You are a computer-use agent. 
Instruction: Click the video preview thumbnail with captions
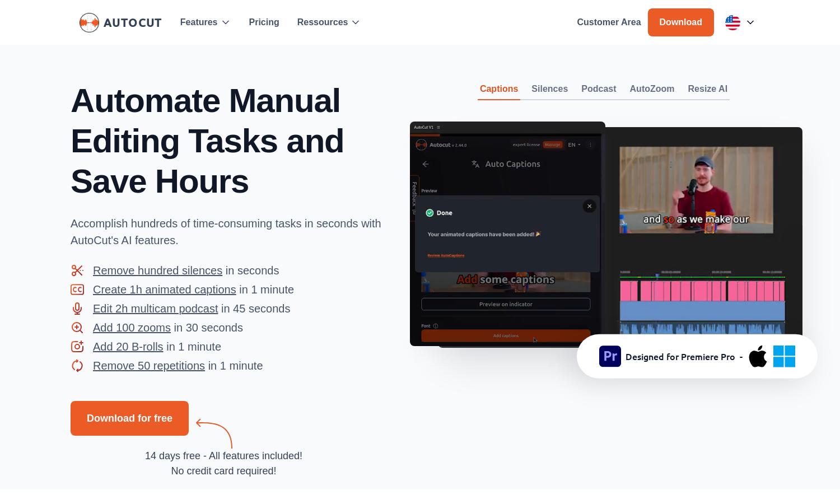click(x=696, y=190)
